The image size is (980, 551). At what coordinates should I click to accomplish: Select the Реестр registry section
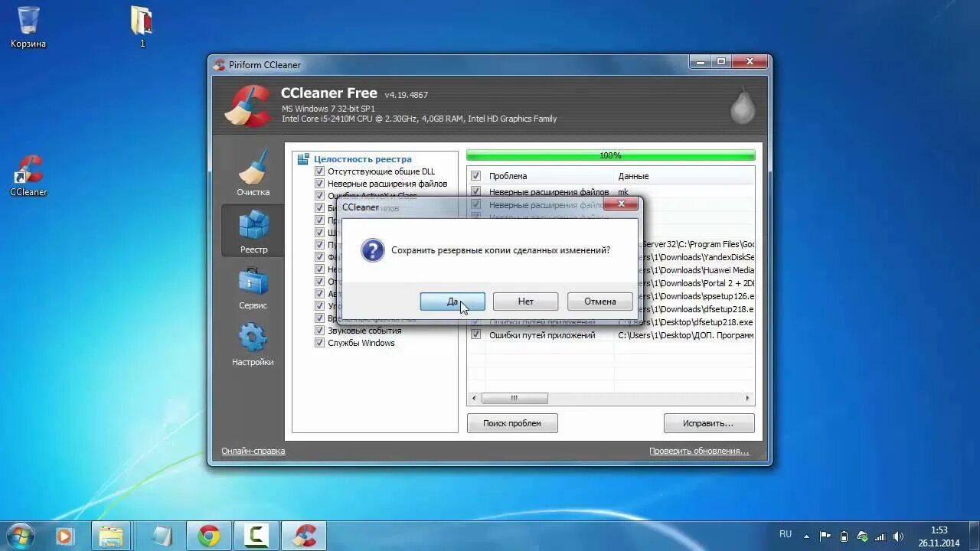pyautogui.click(x=253, y=230)
